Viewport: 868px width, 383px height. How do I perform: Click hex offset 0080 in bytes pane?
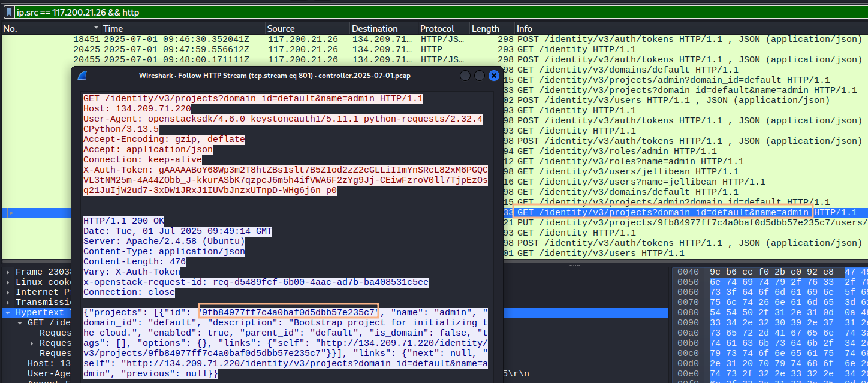click(688, 313)
